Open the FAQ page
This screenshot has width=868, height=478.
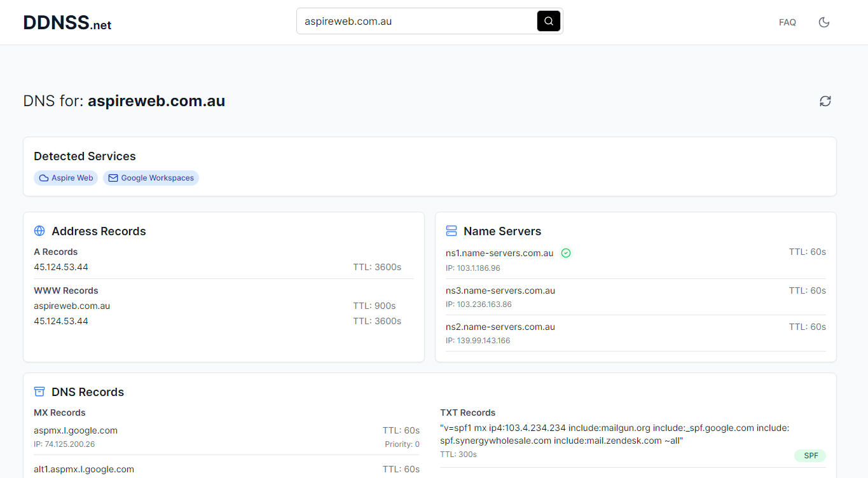(787, 22)
